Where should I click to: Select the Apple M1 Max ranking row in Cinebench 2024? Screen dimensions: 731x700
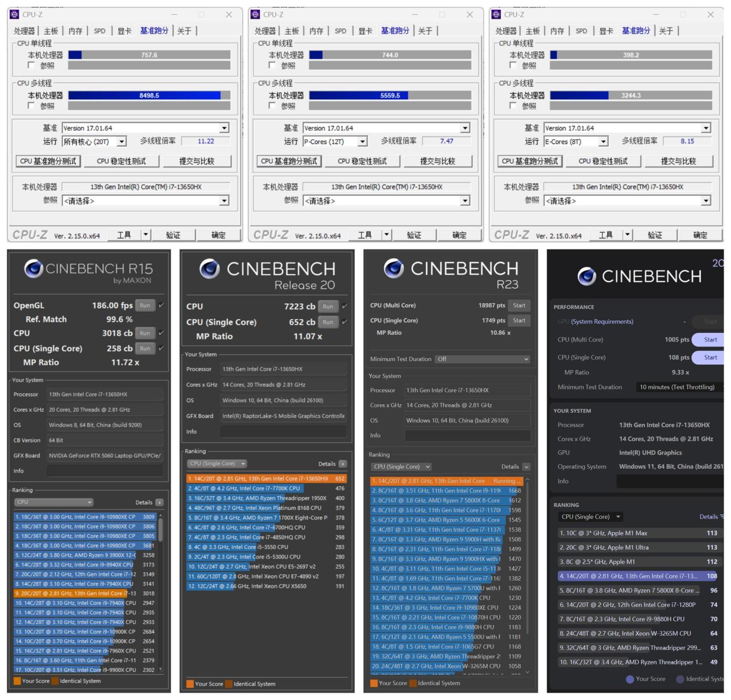[x=640, y=533]
